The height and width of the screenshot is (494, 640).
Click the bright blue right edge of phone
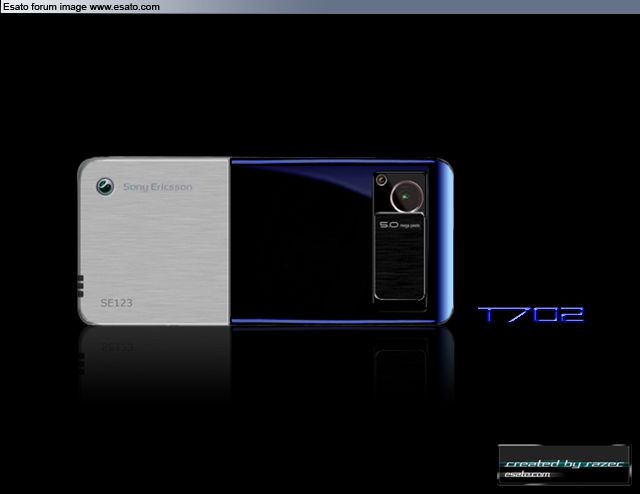tap(450, 240)
